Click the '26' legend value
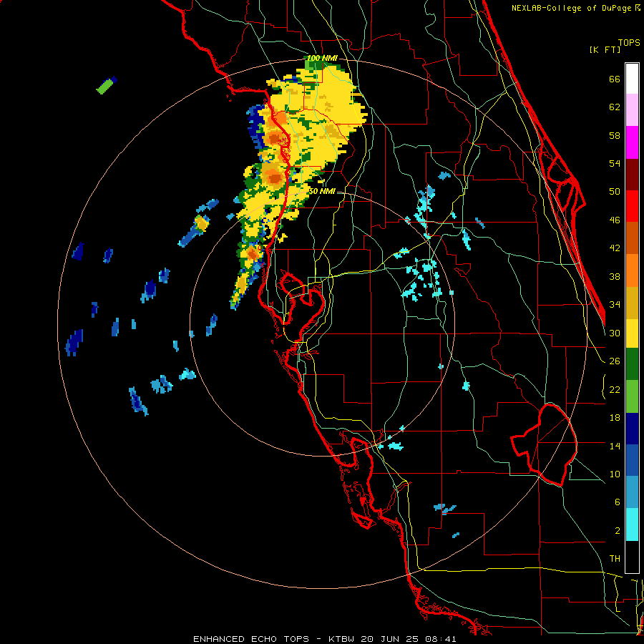Screen dimensions: 644x644 click(615, 361)
